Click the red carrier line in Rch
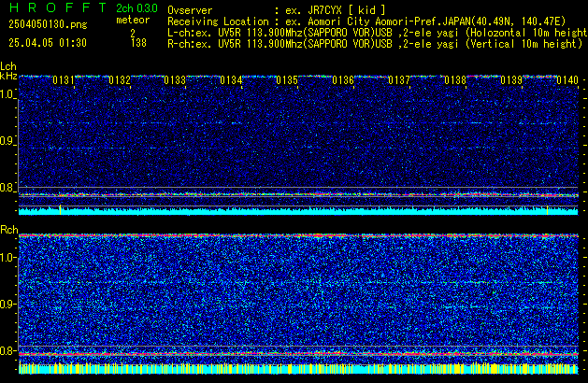 pos(298,354)
